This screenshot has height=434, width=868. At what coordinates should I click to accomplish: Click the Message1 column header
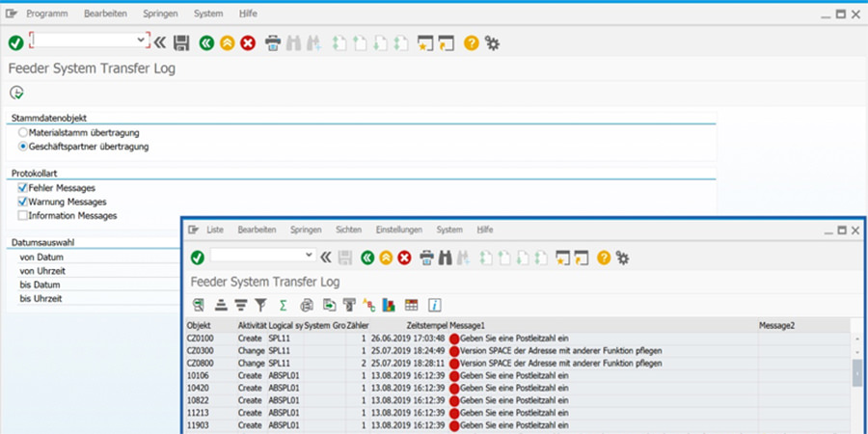(x=467, y=326)
